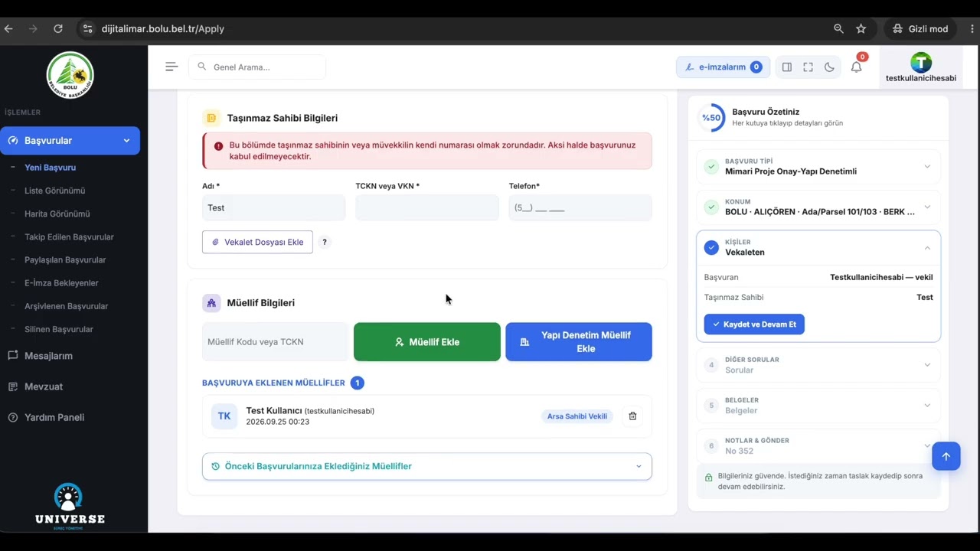Open Liste Görünümü menu item
The image size is (980, 551).
(54, 191)
